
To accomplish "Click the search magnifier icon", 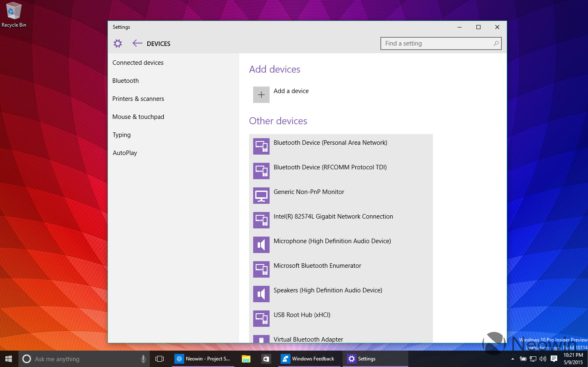I will 496,43.
